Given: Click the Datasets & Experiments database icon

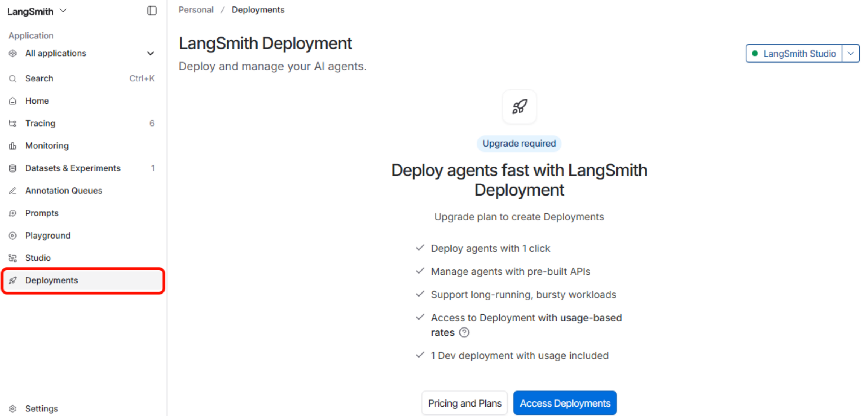Looking at the screenshot, I should tap(13, 168).
